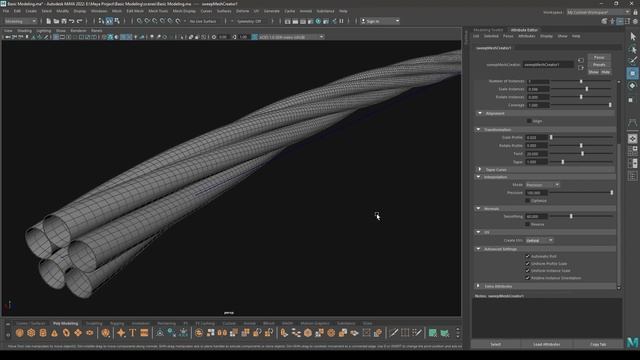Select the arrow Select tool in toolbox
Screen dimensions: 640x360
pyautogui.click(x=633, y=37)
